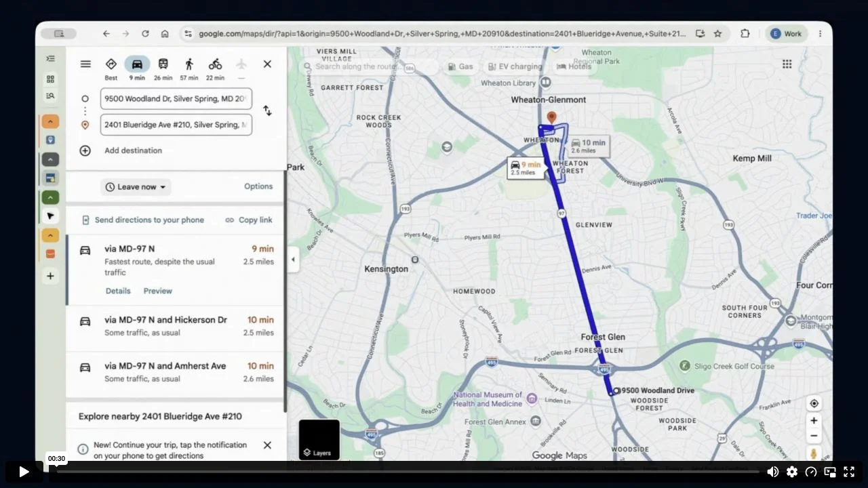This screenshot has width=868, height=488.
Task: Select Transit travel mode
Action: 163,68
